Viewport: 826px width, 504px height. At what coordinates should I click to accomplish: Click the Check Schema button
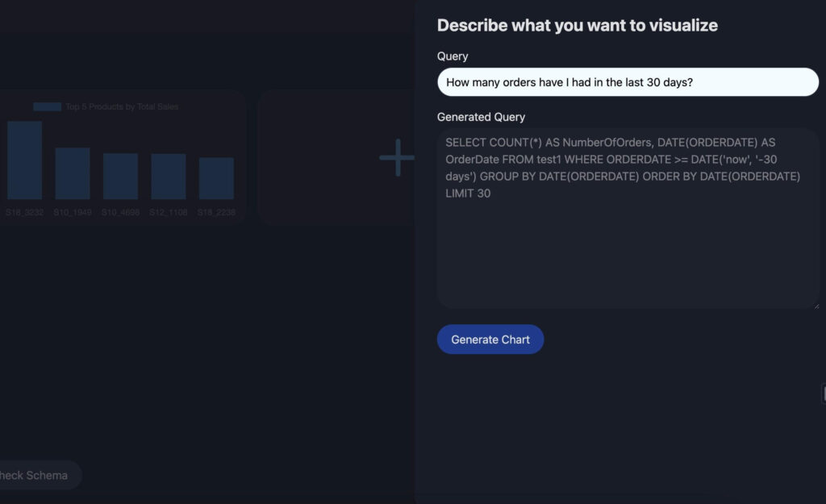pos(36,475)
